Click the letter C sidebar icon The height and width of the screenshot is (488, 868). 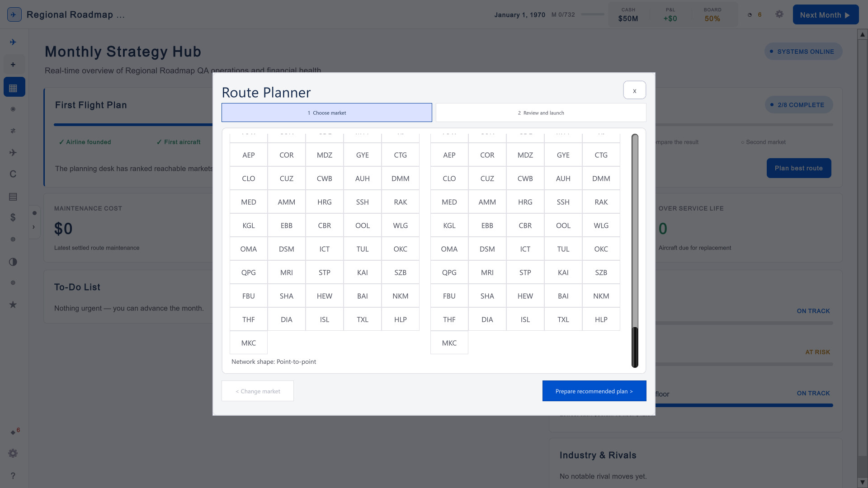[x=13, y=174]
